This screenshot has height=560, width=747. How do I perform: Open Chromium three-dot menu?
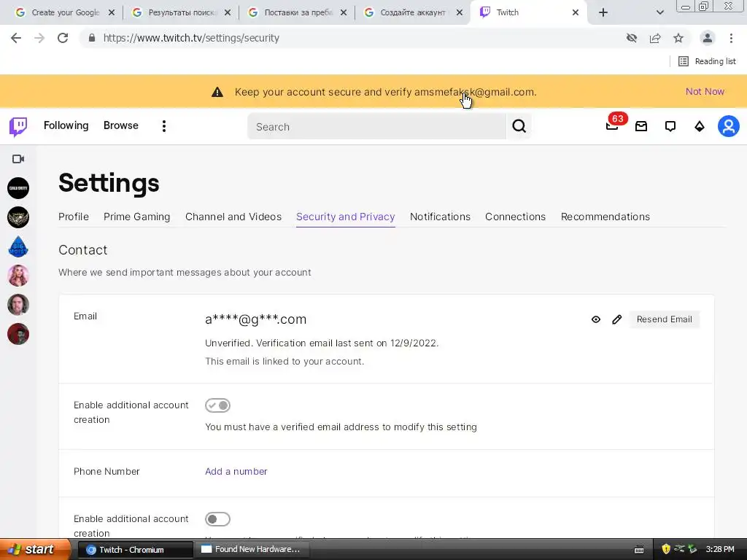pyautogui.click(x=731, y=38)
